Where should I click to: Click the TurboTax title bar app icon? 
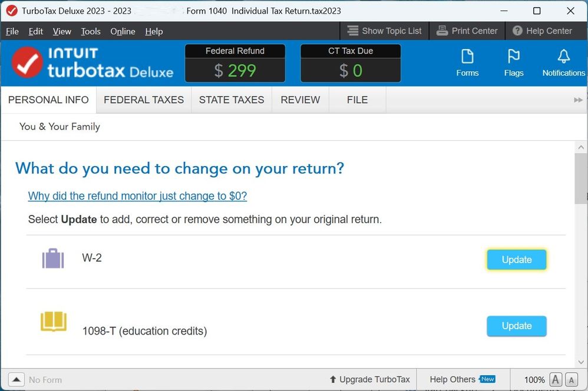click(12, 11)
